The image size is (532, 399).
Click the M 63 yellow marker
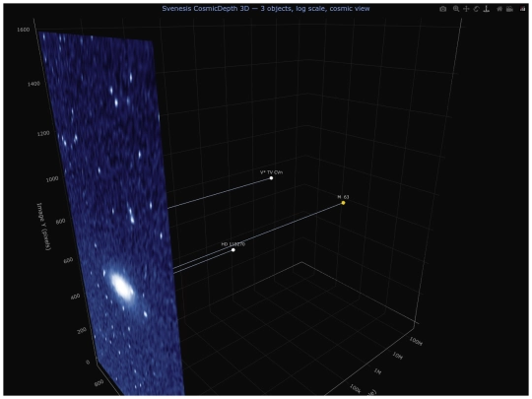[344, 203]
